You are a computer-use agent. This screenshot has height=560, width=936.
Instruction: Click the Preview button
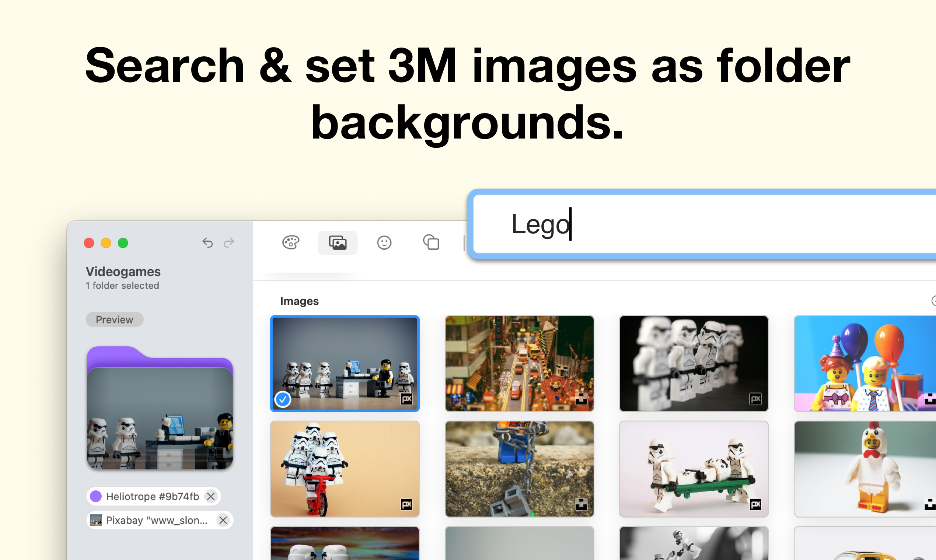click(x=114, y=320)
